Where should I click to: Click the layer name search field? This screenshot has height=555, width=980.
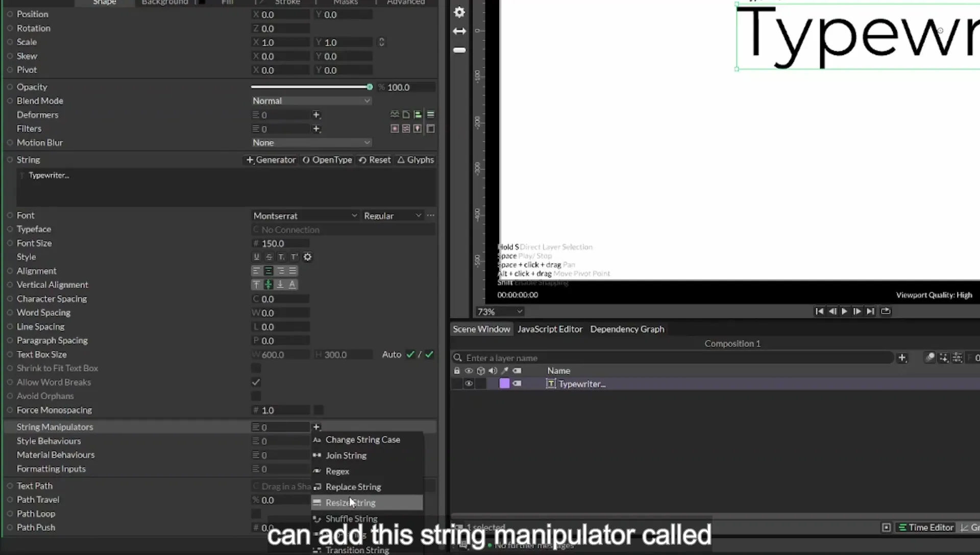tap(673, 358)
